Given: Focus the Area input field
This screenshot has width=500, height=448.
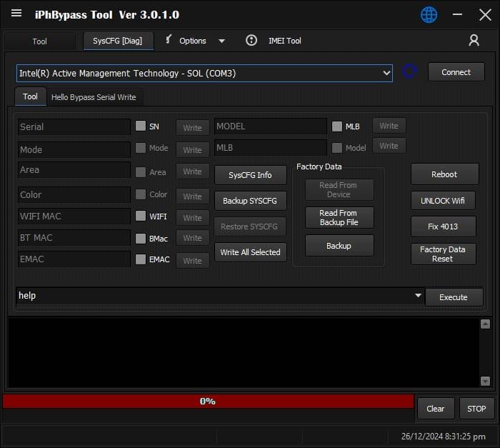Looking at the screenshot, I should [74, 170].
